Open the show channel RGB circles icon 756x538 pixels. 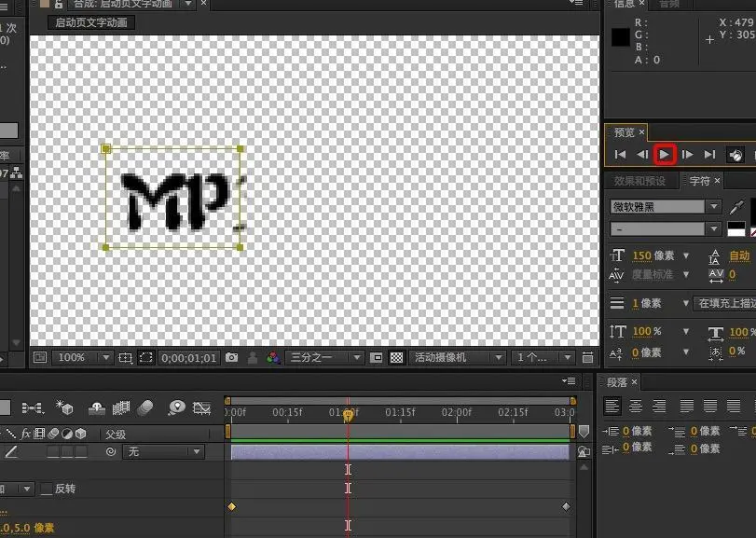[x=273, y=358]
